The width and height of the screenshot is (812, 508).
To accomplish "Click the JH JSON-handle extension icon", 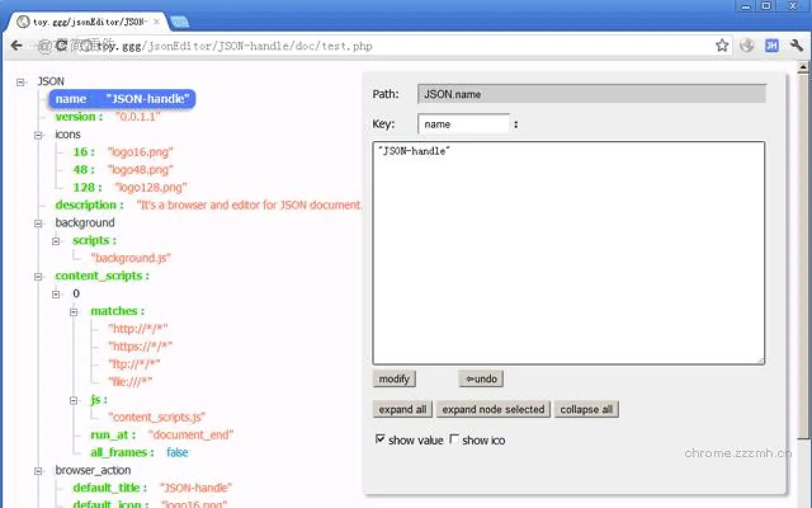I will point(773,46).
